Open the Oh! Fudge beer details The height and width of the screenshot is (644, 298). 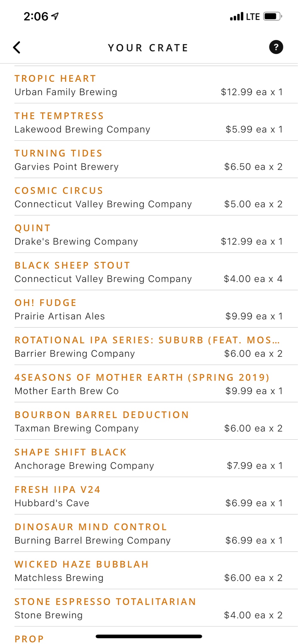(x=149, y=309)
